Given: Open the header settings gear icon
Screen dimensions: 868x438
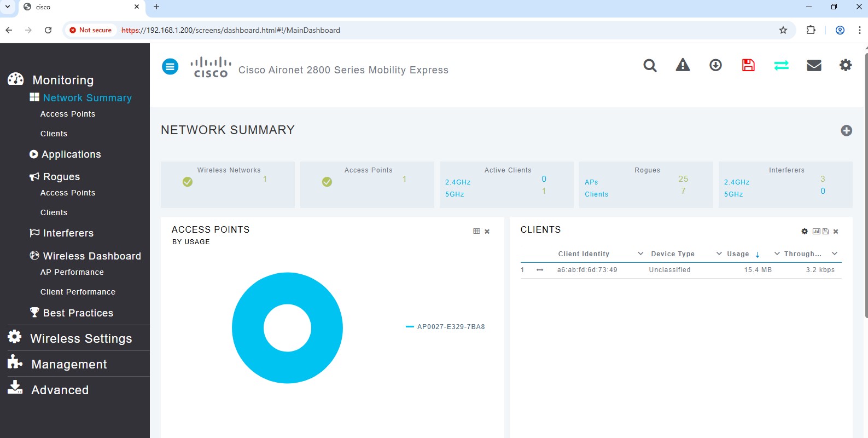Looking at the screenshot, I should click(846, 66).
